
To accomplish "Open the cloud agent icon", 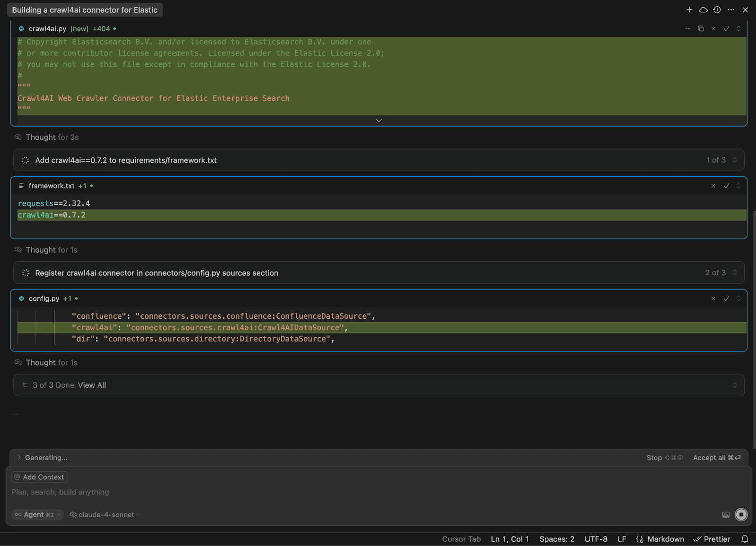I will click(703, 10).
